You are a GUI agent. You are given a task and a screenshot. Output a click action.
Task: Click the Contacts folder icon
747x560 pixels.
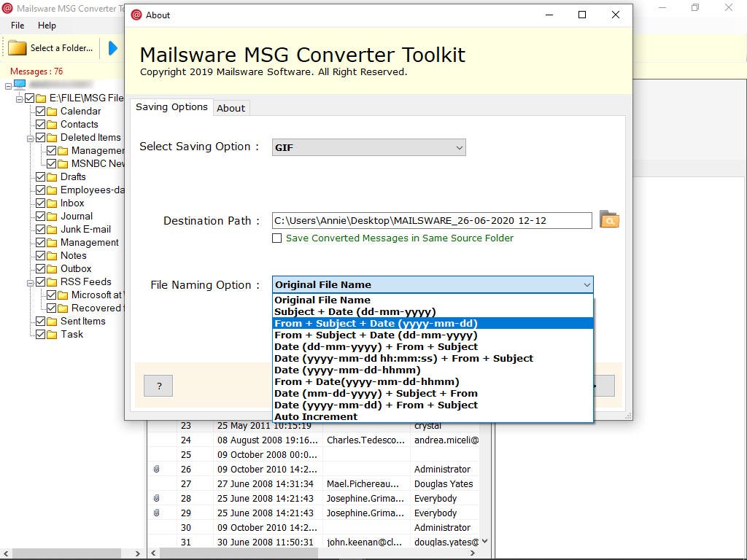(52, 125)
